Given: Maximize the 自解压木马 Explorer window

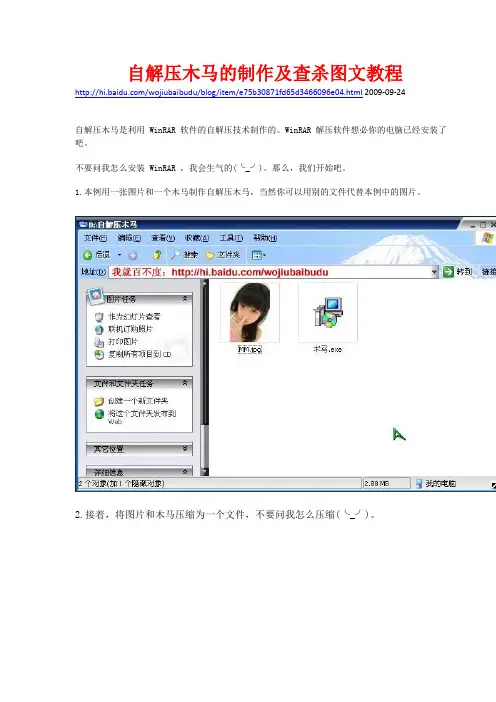Looking at the screenshot, I should (483, 225).
